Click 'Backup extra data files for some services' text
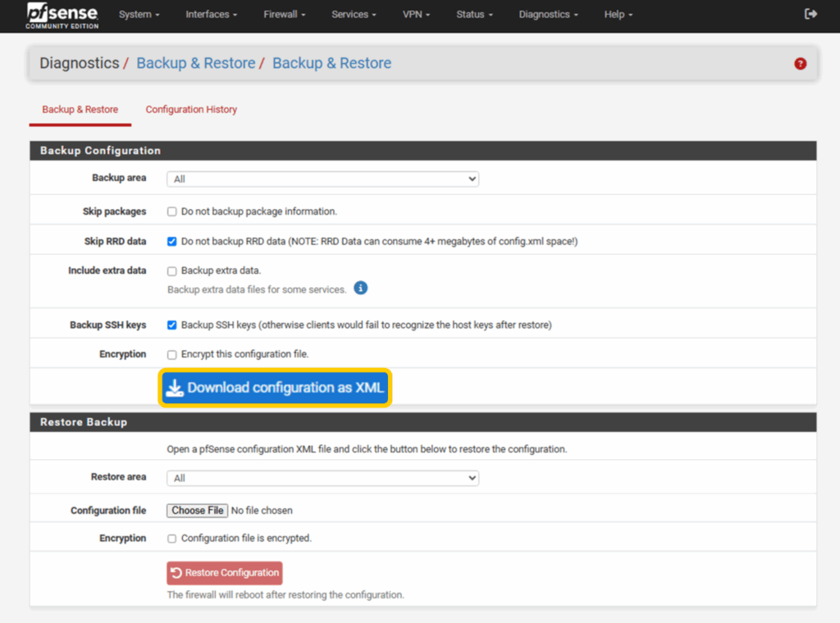The width and height of the screenshot is (840, 623). pyautogui.click(x=257, y=289)
